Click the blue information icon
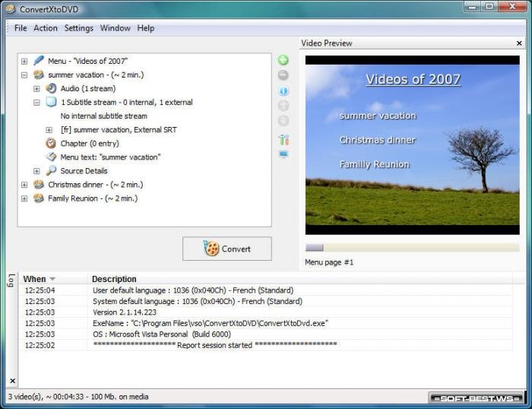The height and width of the screenshot is (409, 532). click(283, 90)
